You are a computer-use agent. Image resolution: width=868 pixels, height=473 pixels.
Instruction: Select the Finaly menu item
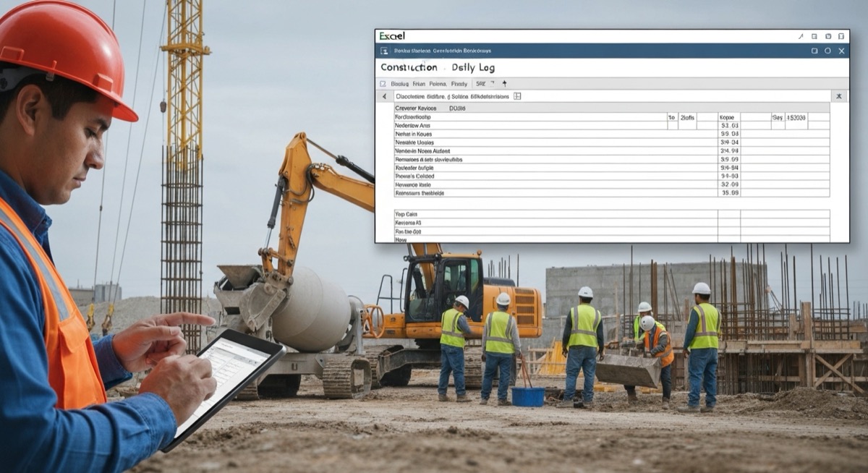459,84
